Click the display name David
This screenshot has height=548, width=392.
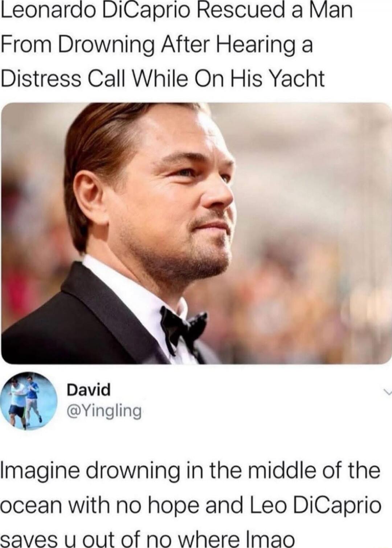tap(89, 390)
